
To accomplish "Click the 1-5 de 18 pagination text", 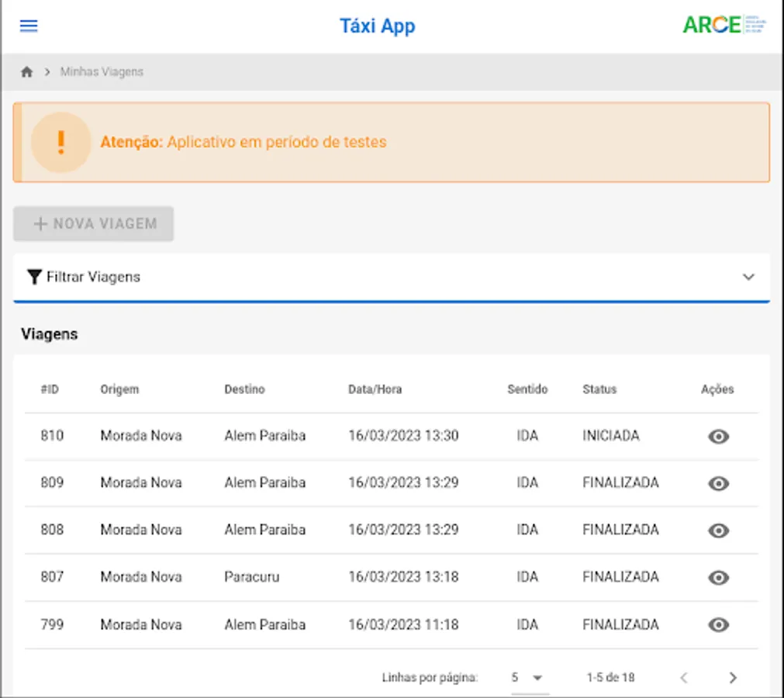I will [610, 678].
